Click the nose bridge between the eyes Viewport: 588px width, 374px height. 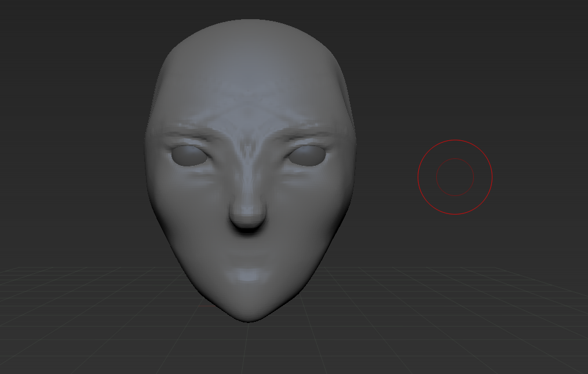pos(248,158)
